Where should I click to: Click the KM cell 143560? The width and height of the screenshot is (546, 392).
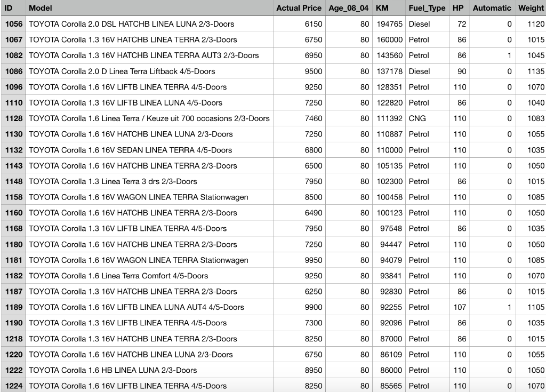point(389,55)
